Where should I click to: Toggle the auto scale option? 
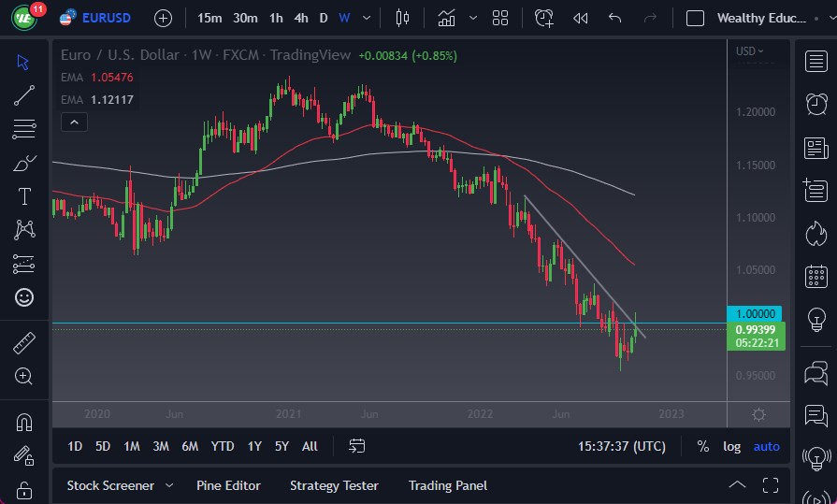pyautogui.click(x=767, y=446)
